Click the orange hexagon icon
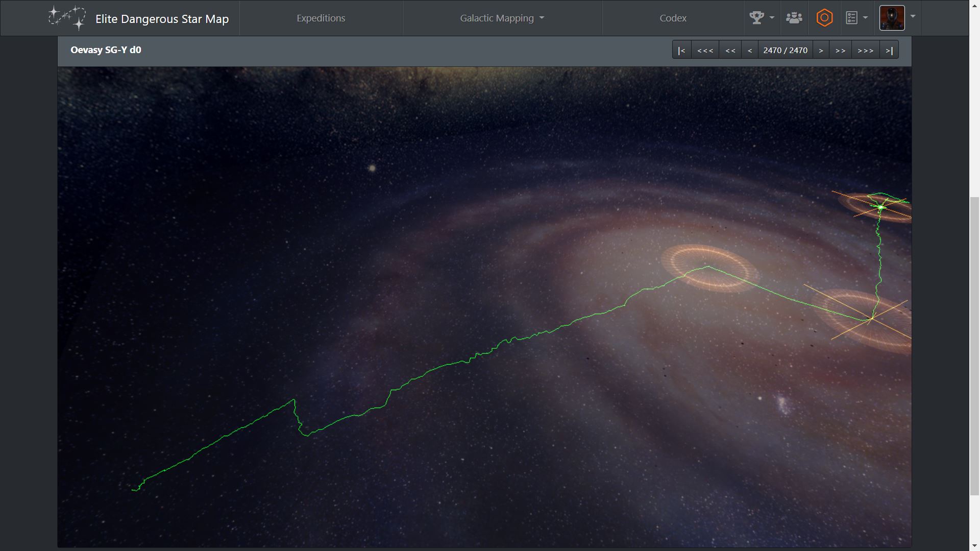 click(x=824, y=18)
